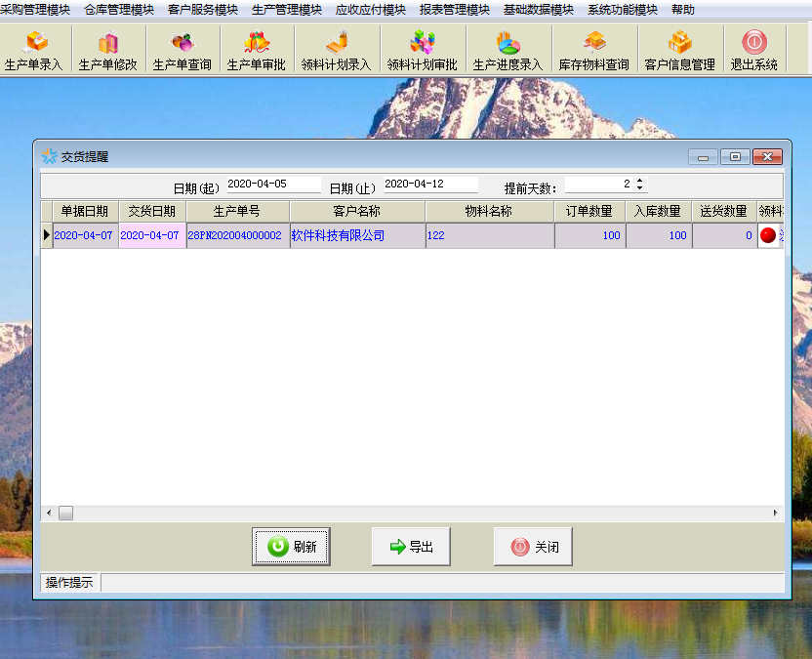Close the 交货提醒 window with X
This screenshot has height=659, width=812.
767,157
